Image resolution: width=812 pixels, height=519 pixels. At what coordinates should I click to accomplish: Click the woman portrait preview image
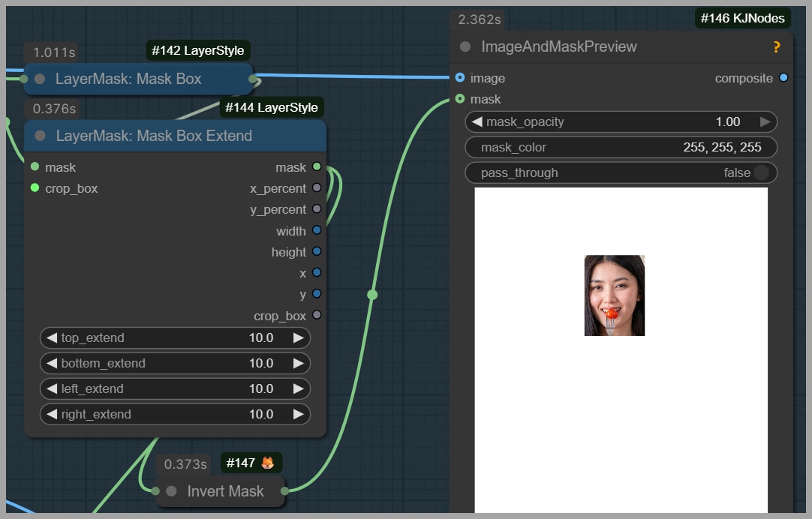click(x=614, y=295)
